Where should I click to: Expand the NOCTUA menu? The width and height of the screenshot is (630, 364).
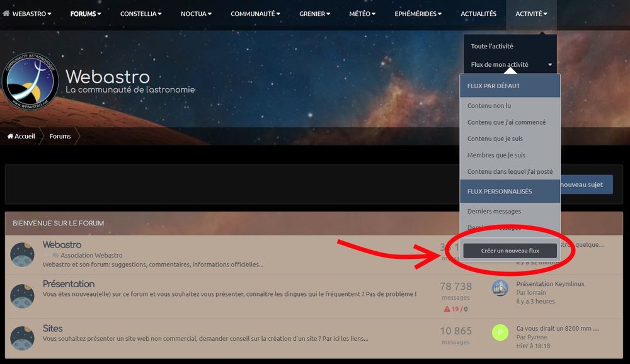coord(196,14)
